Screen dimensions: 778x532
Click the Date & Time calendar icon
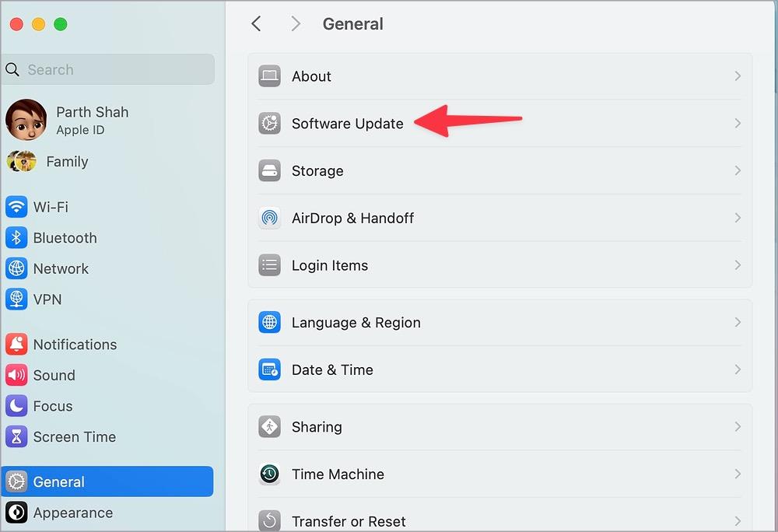[x=269, y=369]
